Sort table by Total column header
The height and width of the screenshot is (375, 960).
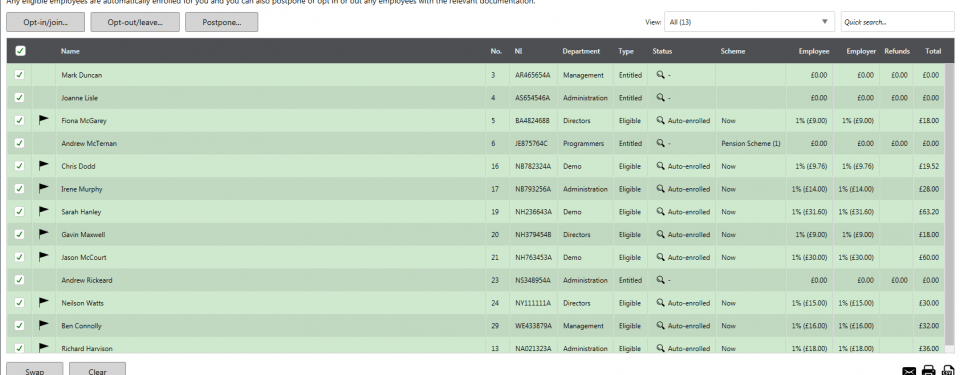933,51
